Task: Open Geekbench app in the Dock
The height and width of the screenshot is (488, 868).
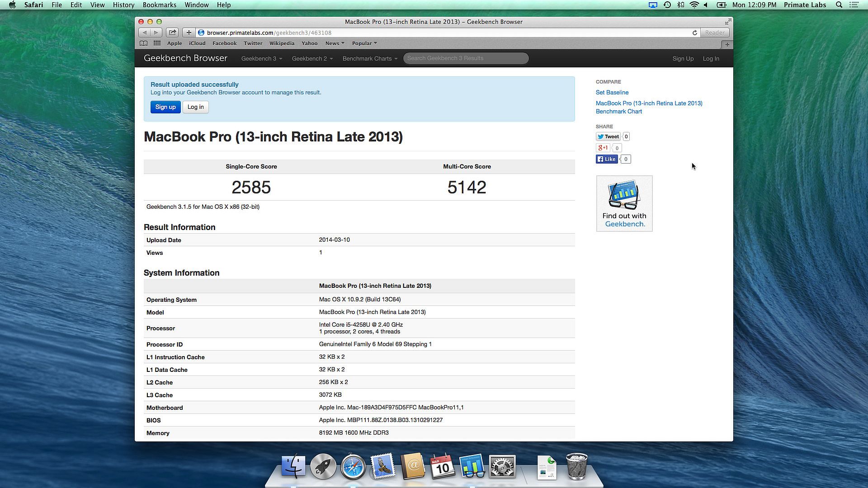Action: point(472,466)
